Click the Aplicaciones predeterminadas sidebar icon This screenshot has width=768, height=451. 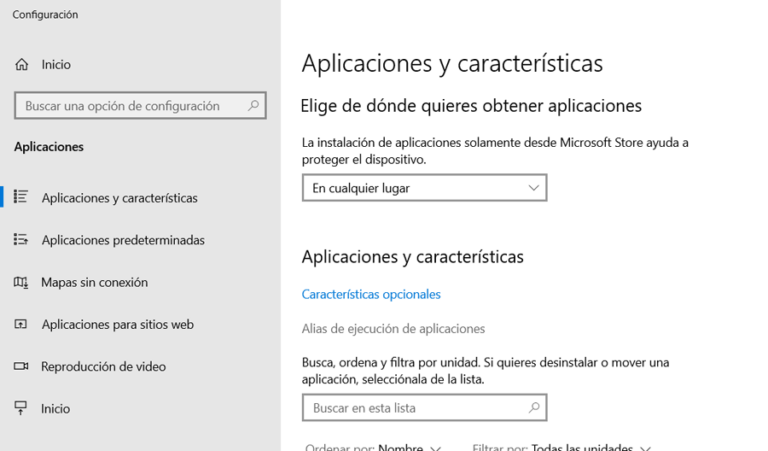21,240
